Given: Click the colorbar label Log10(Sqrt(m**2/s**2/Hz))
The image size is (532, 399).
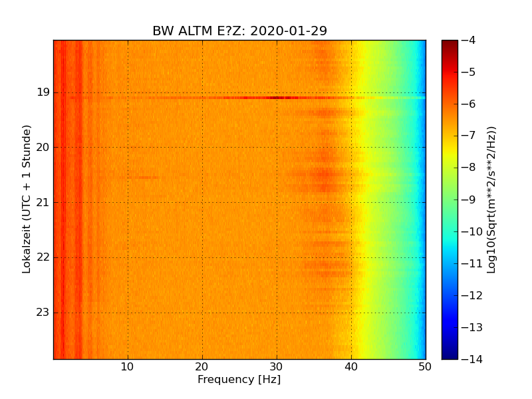Looking at the screenshot, I should 491,200.
